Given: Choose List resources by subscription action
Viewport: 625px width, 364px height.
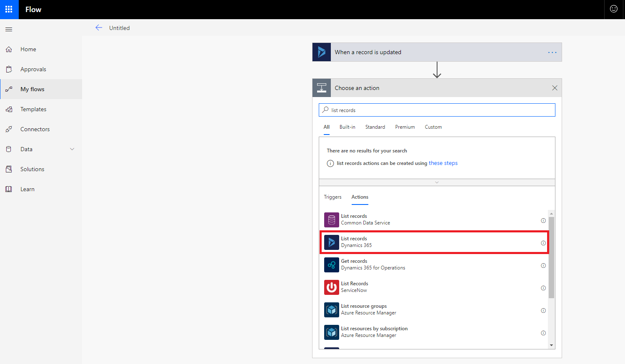Looking at the screenshot, I should pos(434,332).
